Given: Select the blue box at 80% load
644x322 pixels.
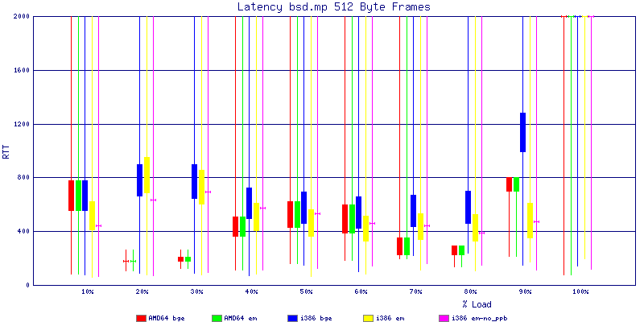Looking at the screenshot, I should pos(468,208).
